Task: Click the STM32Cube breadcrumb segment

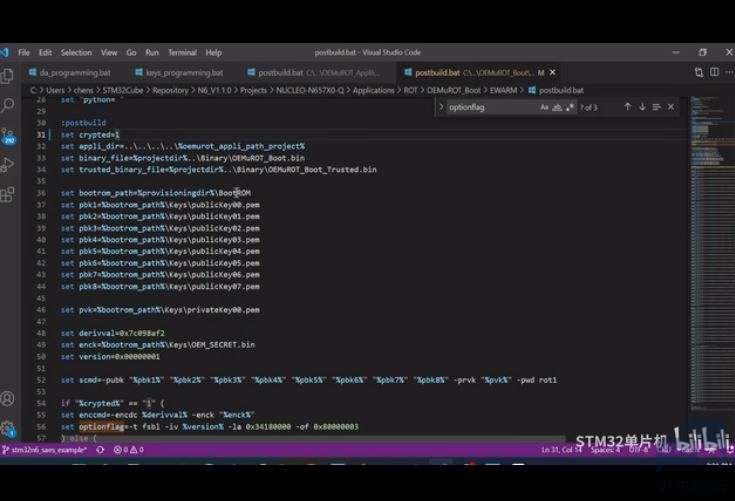Action: pyautogui.click(x=123, y=90)
